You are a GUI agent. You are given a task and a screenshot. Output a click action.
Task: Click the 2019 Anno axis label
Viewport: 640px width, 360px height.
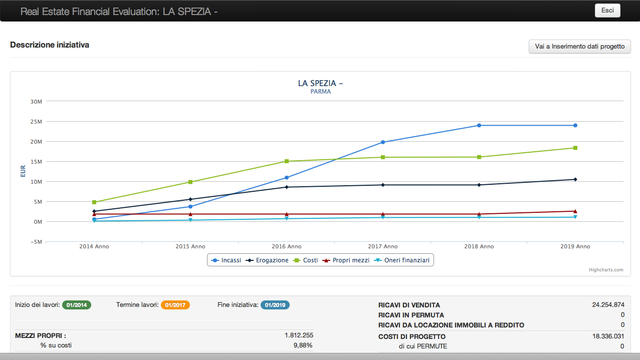click(x=575, y=247)
